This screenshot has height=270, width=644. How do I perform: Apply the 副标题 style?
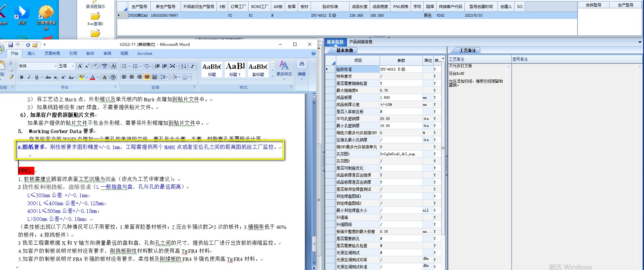258,69
